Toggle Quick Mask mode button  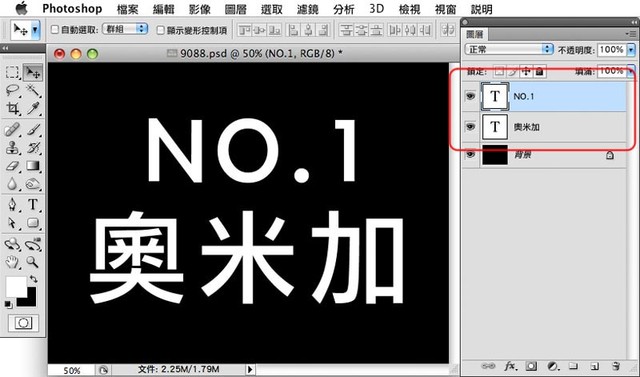click(x=23, y=323)
